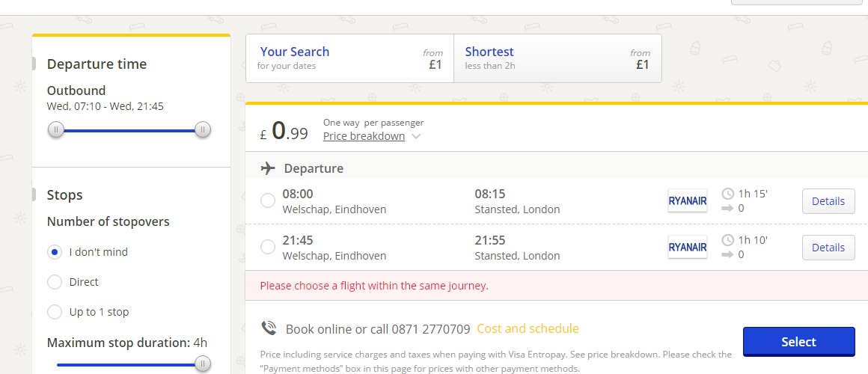This screenshot has width=868, height=374.
Task: Click the Ryanair logo on the 08:00 flight
Action: [688, 200]
